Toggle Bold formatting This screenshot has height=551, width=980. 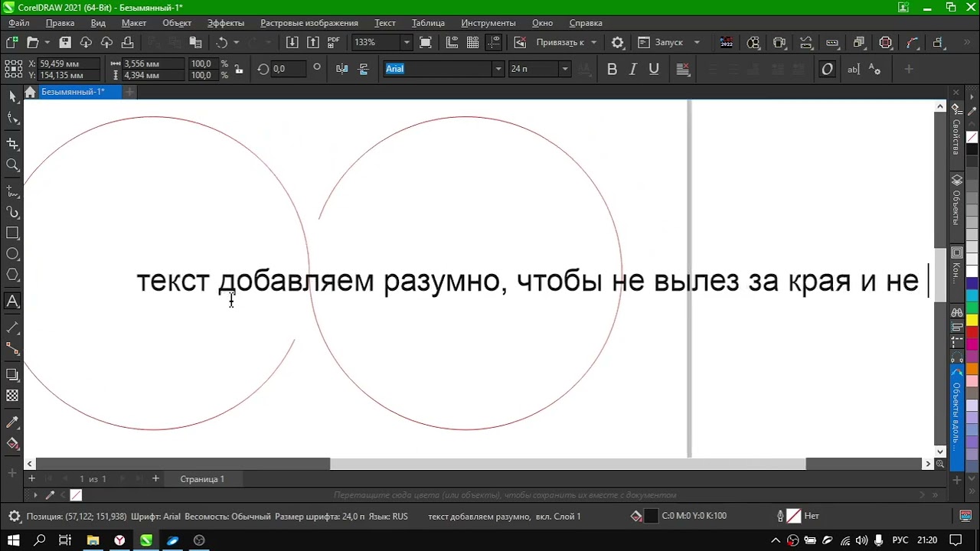point(612,69)
